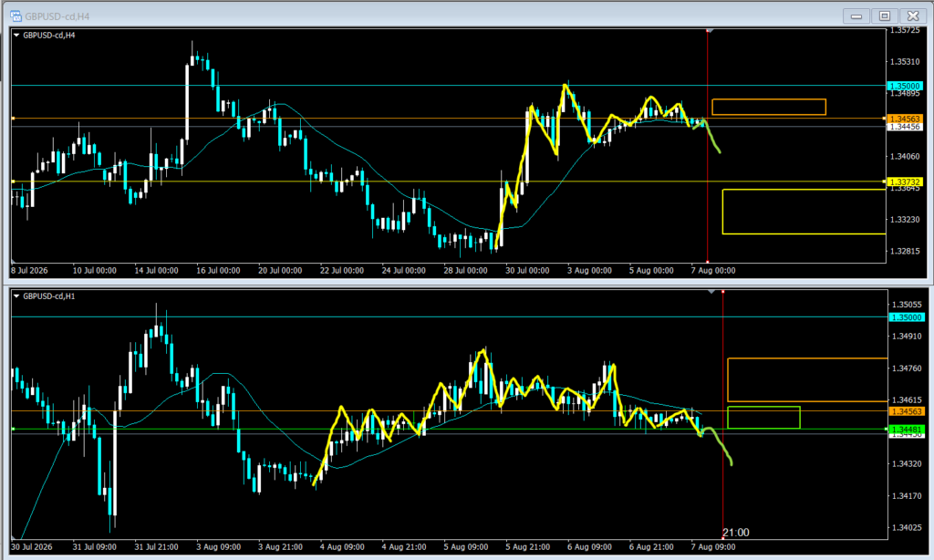This screenshot has width=934, height=560.
Task: Click the 5 Aug 09:00 label on the H1 time axis
Action: pos(466,547)
